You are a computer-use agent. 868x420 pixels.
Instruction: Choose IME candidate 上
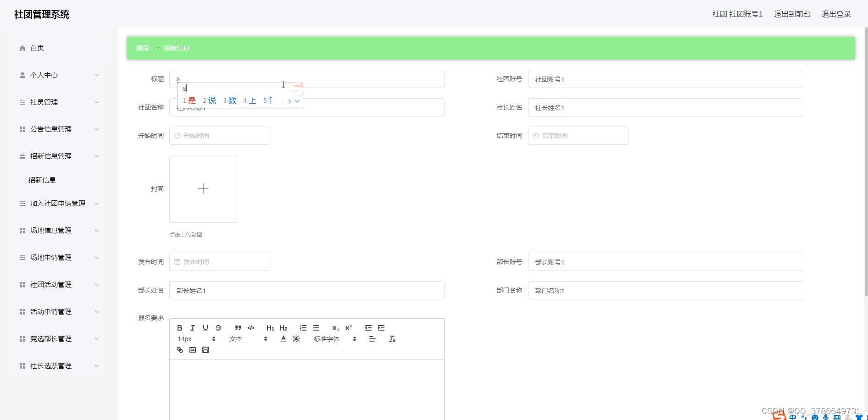[x=250, y=100]
